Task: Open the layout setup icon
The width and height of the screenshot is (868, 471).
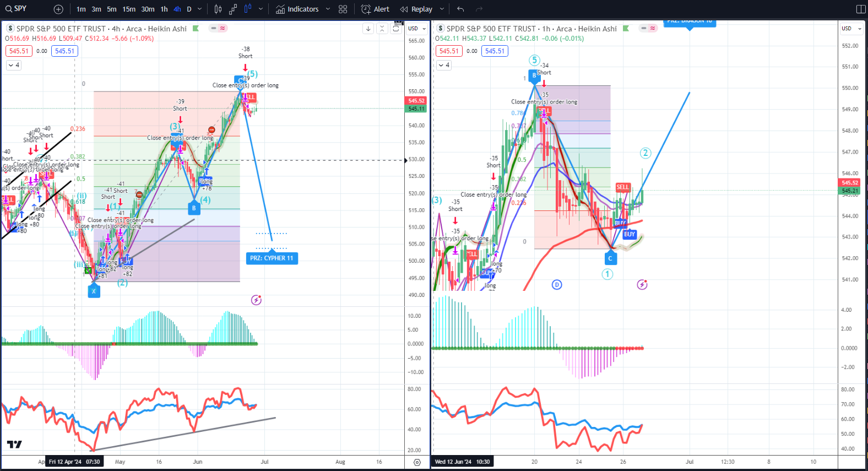Action: [x=861, y=9]
